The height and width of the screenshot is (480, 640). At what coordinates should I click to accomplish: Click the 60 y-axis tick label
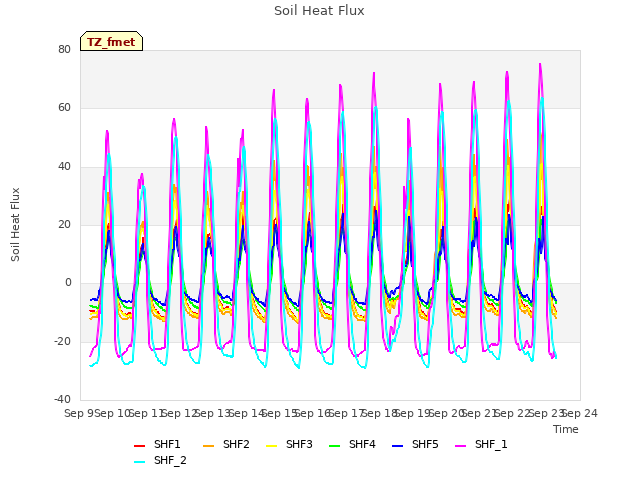pos(64,108)
